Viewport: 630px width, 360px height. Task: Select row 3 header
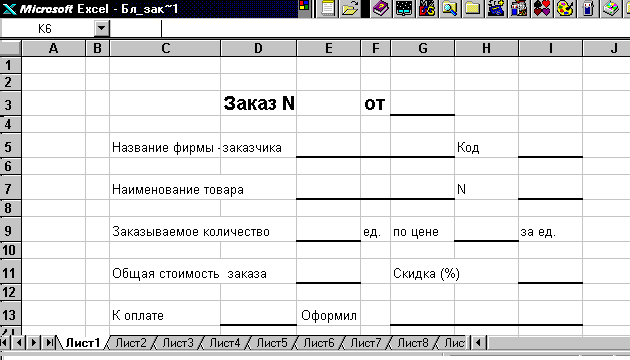pos(10,103)
